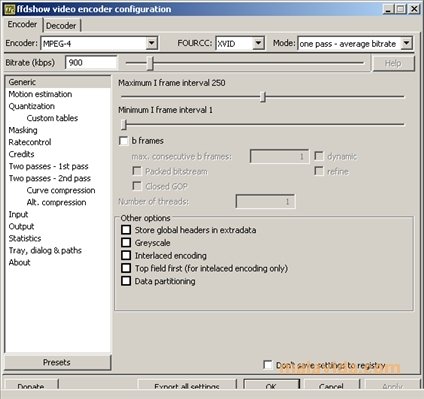Select Motion estimation in the list
Viewport: 424px width, 399px height.
[58, 94]
